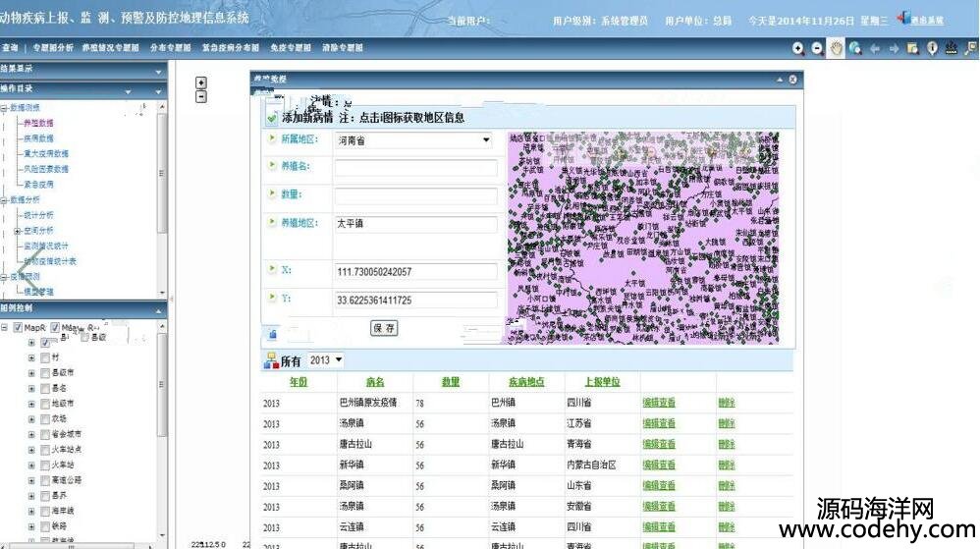Open the year 2013 filter dropdown
The height and width of the screenshot is (549, 980).
[339, 360]
